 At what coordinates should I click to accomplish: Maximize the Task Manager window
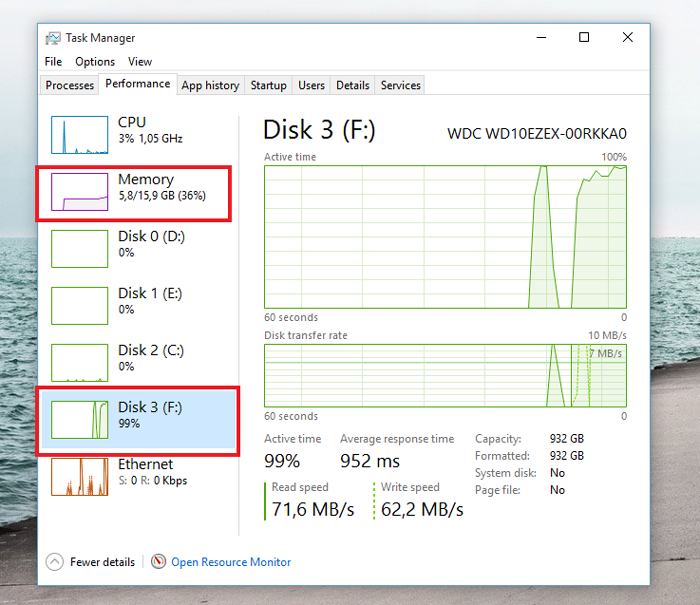(x=584, y=38)
